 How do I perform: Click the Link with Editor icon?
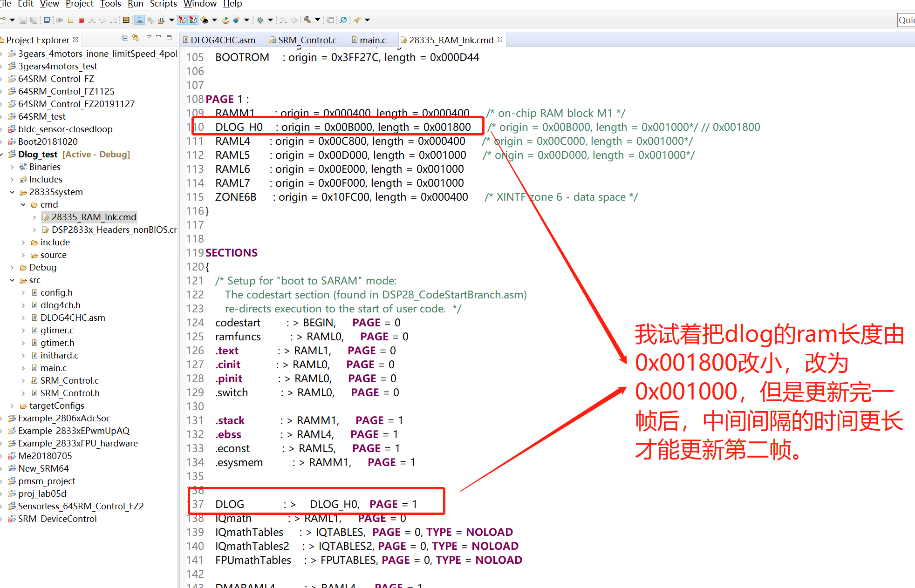coord(136,38)
